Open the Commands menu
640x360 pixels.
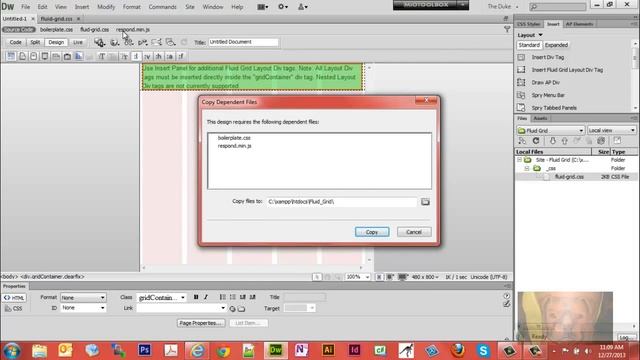click(x=162, y=7)
